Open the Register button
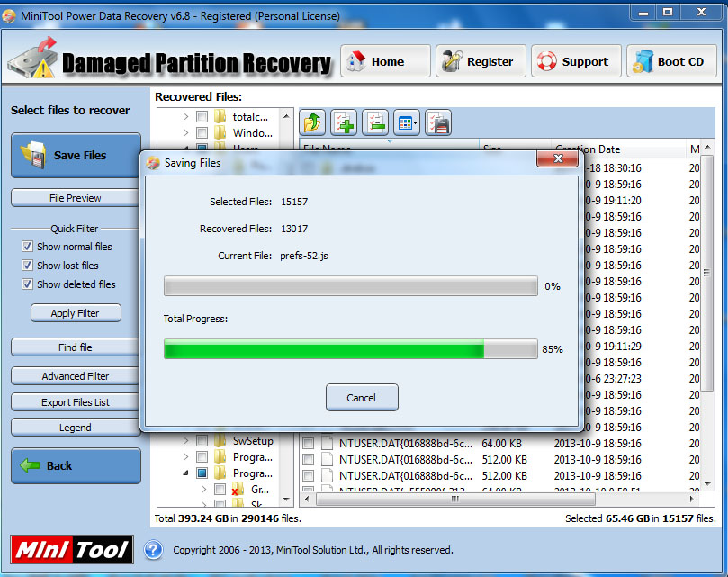728x577 pixels. (481, 61)
